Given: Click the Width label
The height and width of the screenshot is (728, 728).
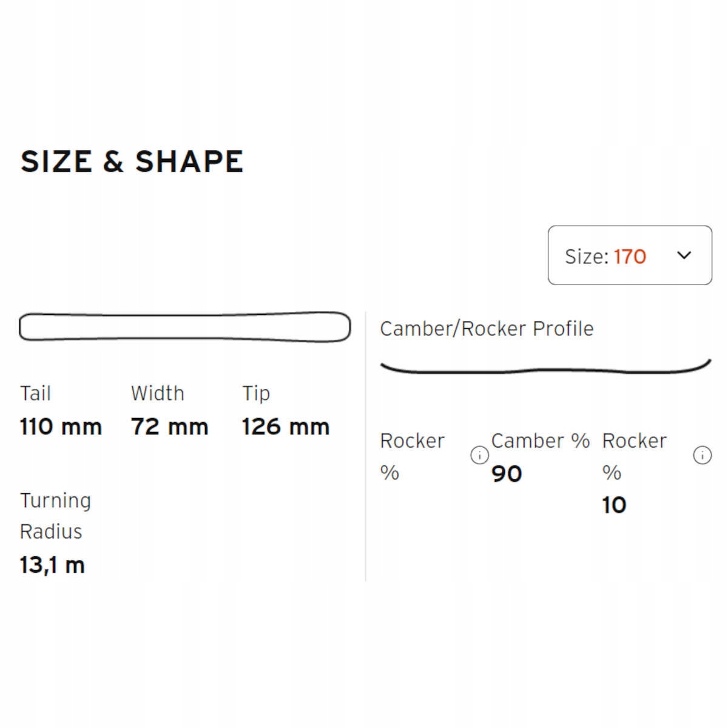Looking at the screenshot, I should tap(157, 393).
